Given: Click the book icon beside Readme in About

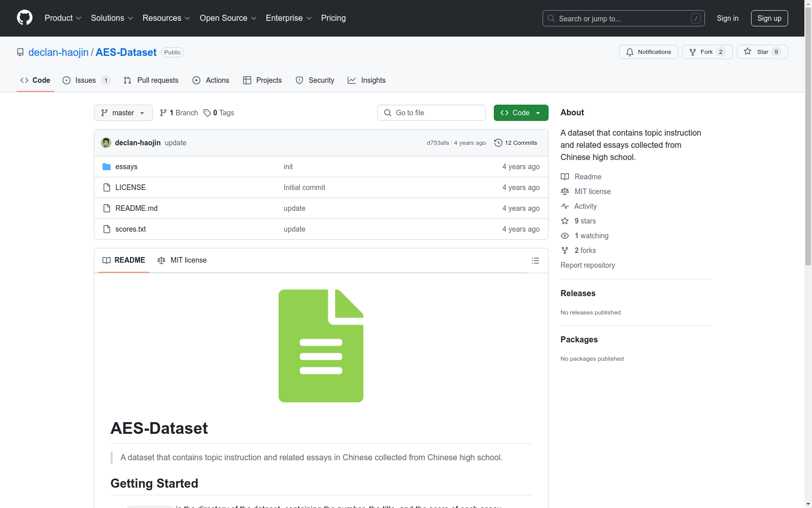Looking at the screenshot, I should (x=565, y=177).
